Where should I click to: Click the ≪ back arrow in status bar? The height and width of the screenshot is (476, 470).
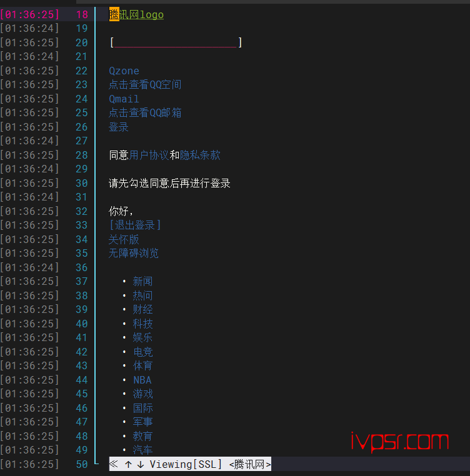(x=114, y=464)
